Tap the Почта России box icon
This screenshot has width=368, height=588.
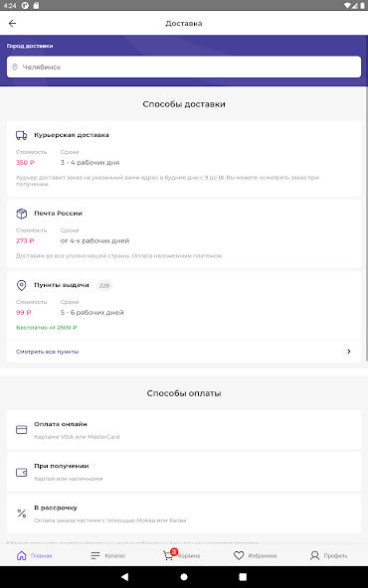(22, 214)
